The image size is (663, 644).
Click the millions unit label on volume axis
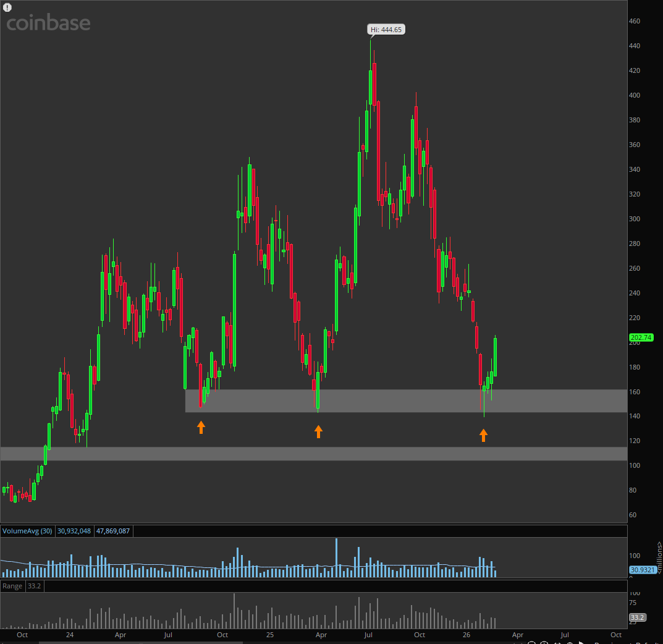659,557
